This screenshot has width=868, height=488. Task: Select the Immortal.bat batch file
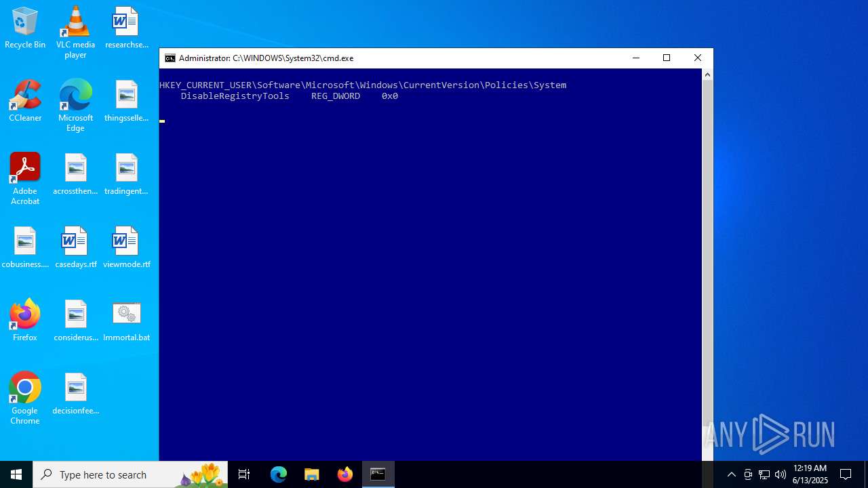[x=126, y=321]
